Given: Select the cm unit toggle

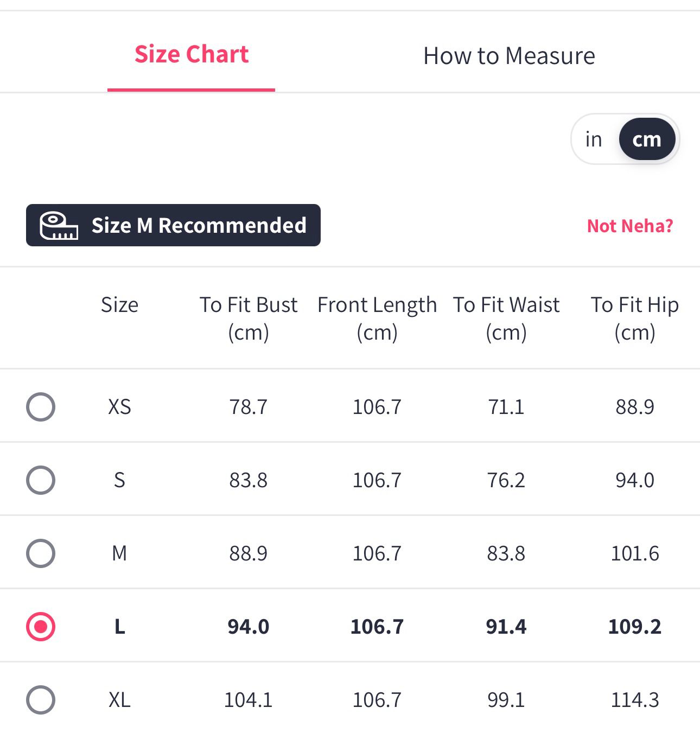Looking at the screenshot, I should tap(647, 139).
